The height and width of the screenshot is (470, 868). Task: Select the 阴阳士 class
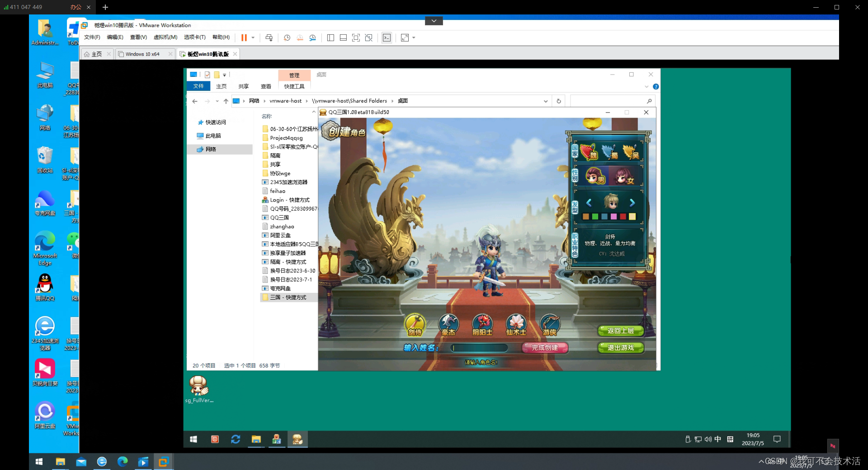click(482, 325)
